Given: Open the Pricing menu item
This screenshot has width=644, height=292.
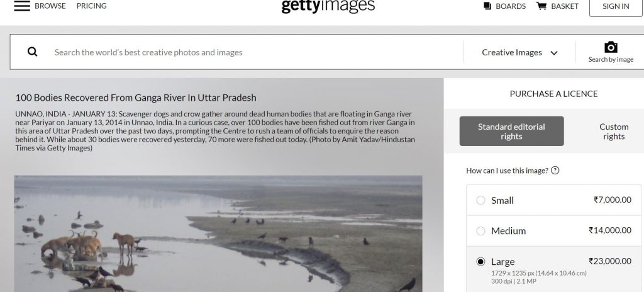Looking at the screenshot, I should [92, 6].
